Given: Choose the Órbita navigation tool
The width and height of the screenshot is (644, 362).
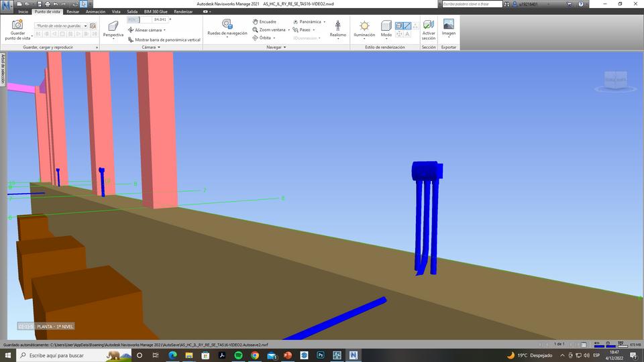Looking at the screenshot, I should coord(262,38).
